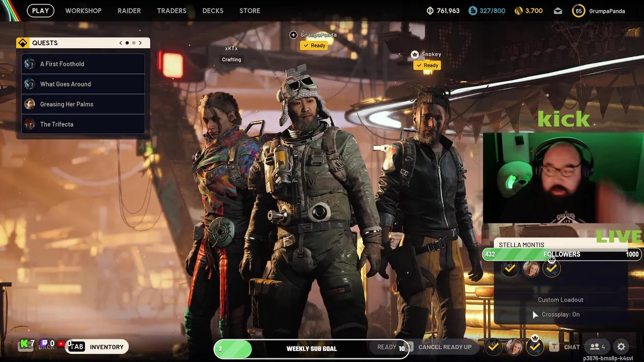Open the quest Greasing Her Palms
This screenshot has height=362, width=644.
pyautogui.click(x=83, y=104)
